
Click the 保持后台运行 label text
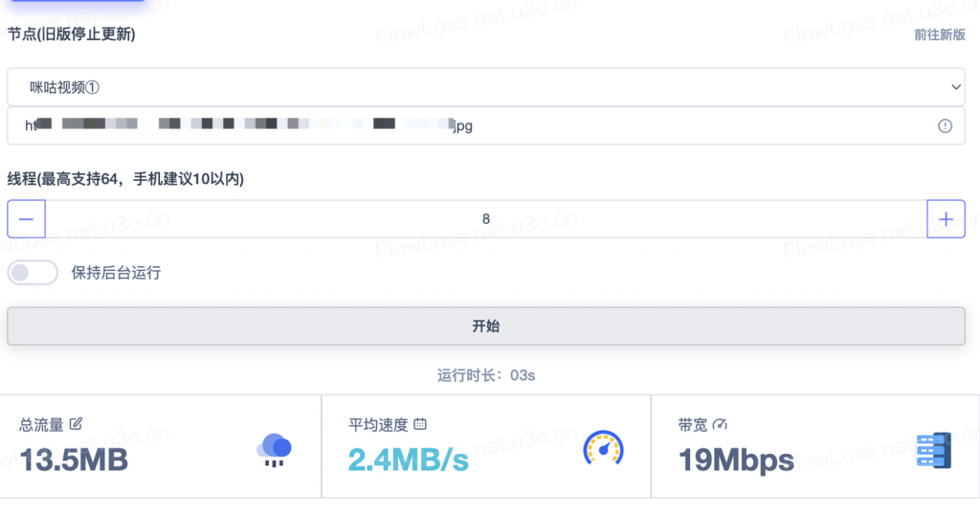coord(116,273)
